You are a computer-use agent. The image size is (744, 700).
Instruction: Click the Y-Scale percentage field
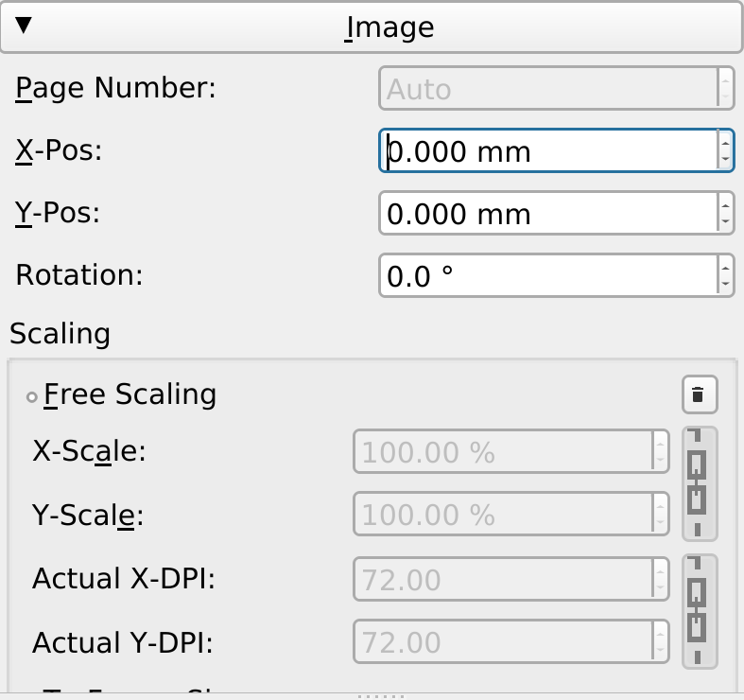pos(501,515)
